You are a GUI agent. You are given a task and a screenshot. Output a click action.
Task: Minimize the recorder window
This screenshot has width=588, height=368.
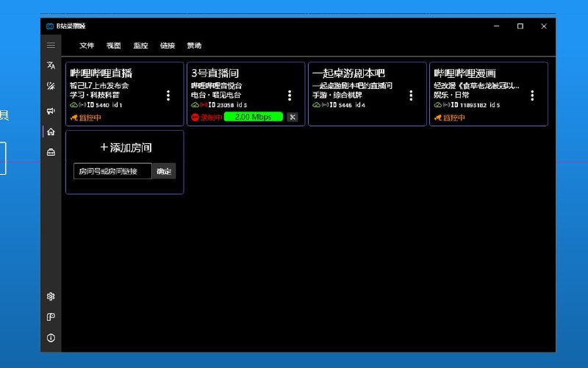[x=497, y=26]
